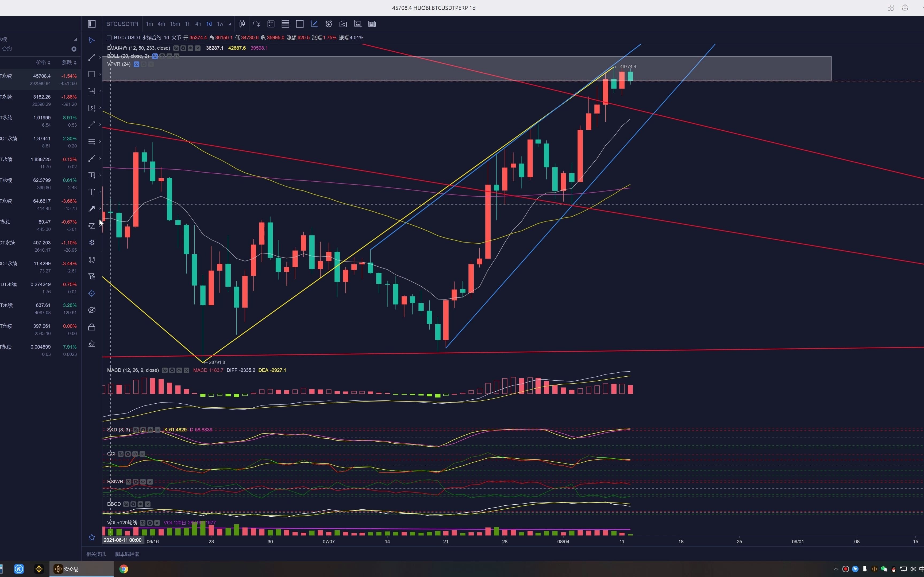
Task: Click the share screenshot camera icon
Action: click(343, 24)
